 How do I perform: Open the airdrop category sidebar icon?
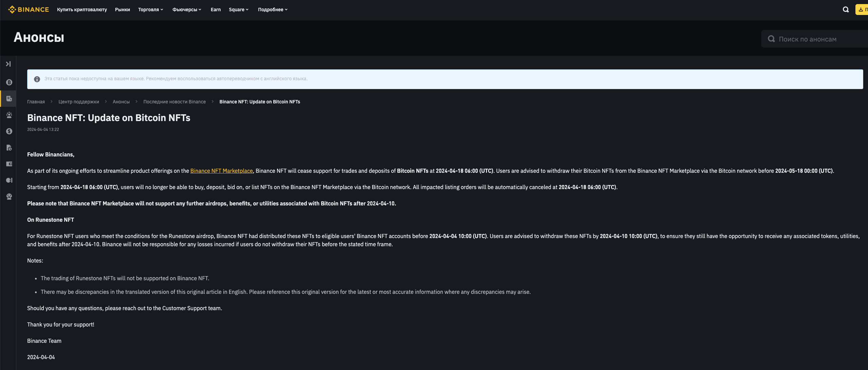tap(9, 196)
